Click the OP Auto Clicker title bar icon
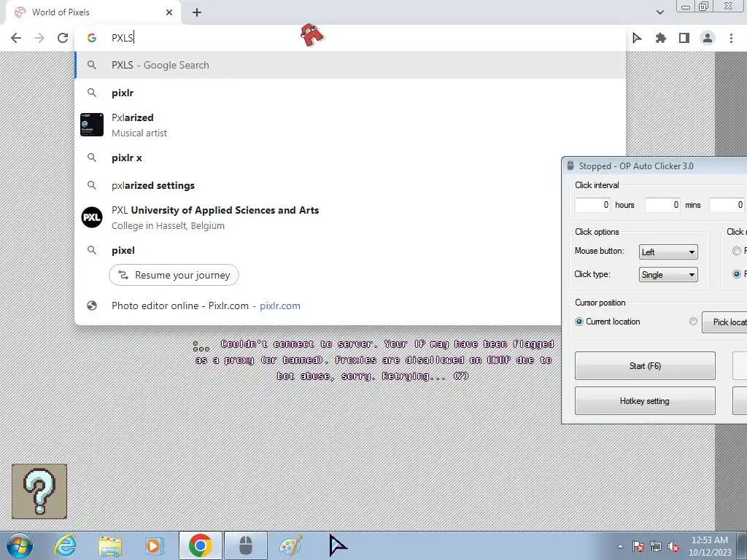747x560 pixels. 570,166
